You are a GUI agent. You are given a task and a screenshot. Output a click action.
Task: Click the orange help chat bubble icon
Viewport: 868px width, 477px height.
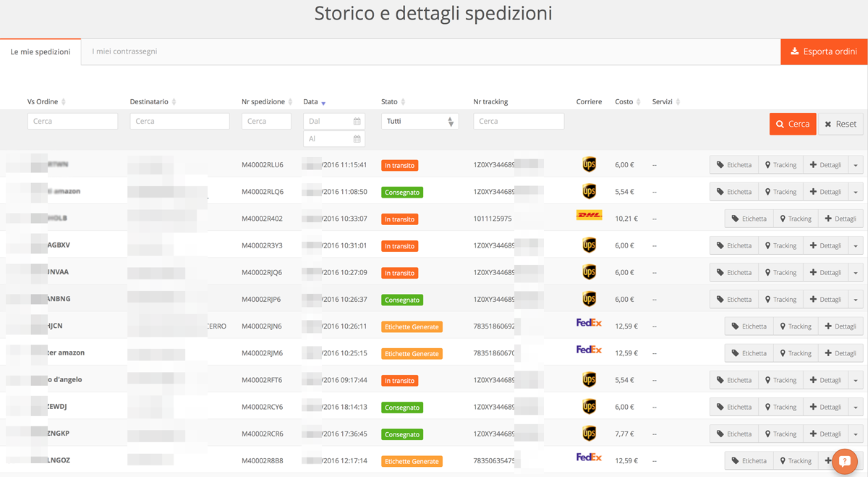coord(844,461)
